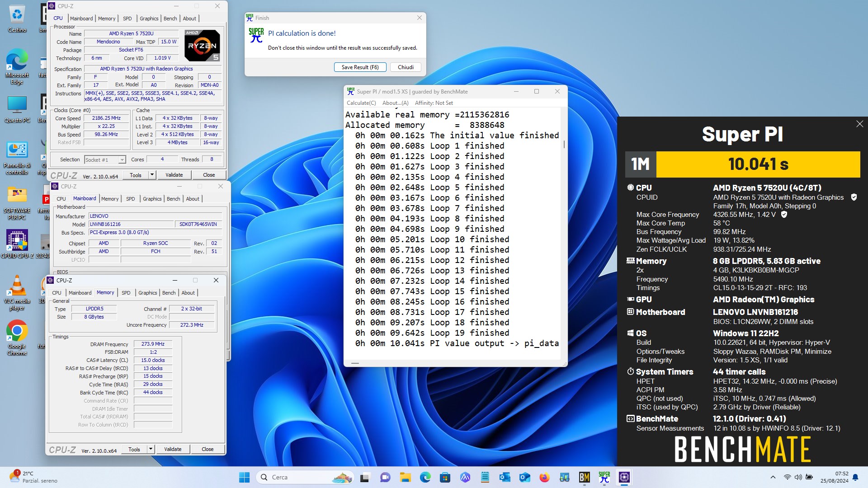The width and height of the screenshot is (868, 488).
Task: Expand the Tools arrow in the Memory CPU-Z window
Action: (151, 449)
